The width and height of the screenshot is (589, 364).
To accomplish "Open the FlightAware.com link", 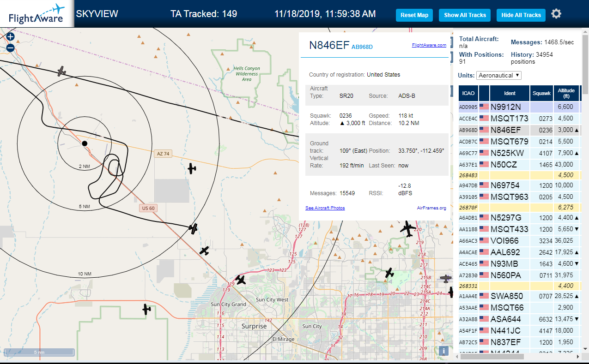I will pyautogui.click(x=429, y=45).
